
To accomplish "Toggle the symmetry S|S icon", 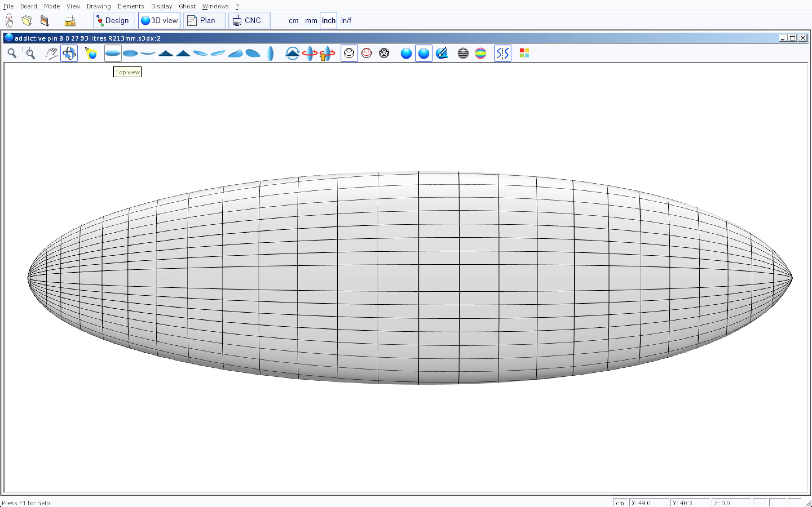I will click(x=502, y=53).
